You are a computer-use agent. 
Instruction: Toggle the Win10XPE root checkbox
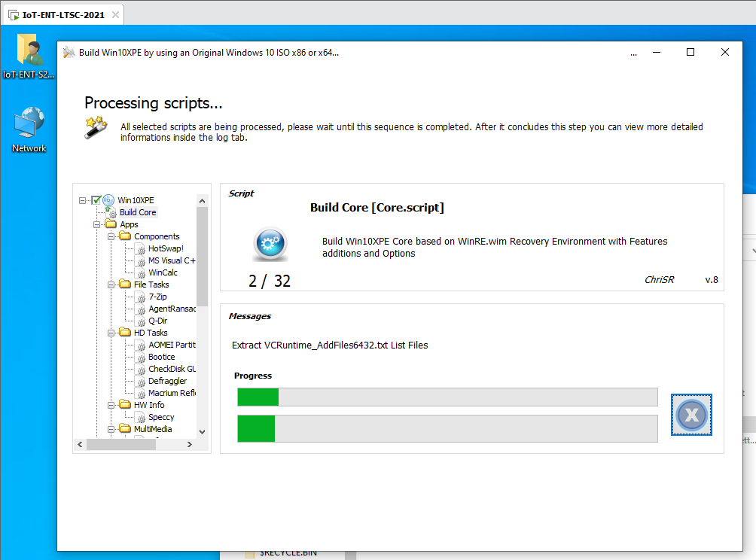96,200
